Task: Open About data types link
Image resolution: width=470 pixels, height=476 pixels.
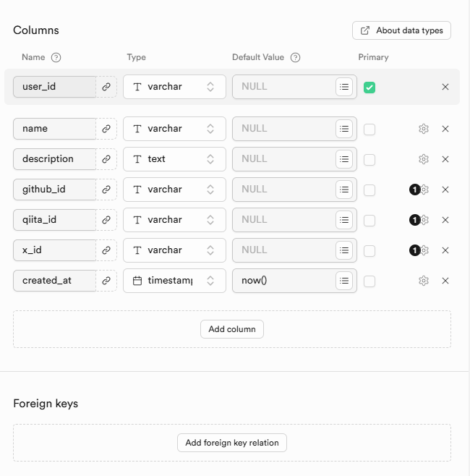Action: coord(402,30)
